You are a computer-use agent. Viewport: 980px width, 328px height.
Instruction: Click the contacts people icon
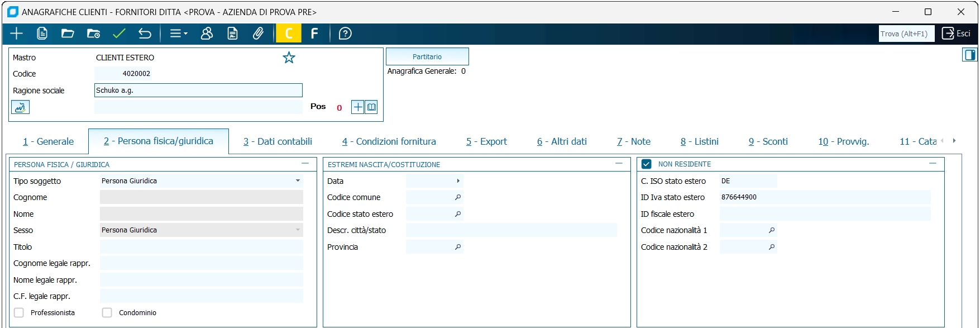[207, 34]
